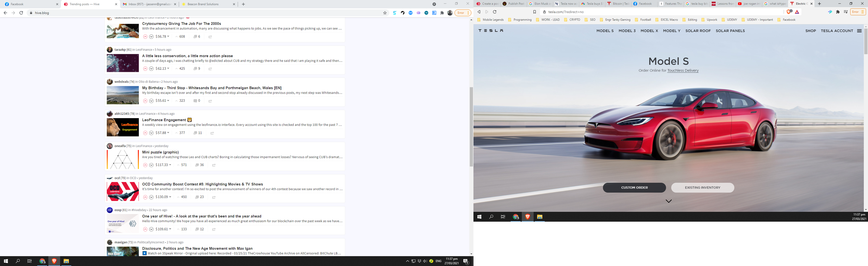Reblog the 'One year of Hive!' post
This screenshot has width=868, height=266.
[x=214, y=229]
